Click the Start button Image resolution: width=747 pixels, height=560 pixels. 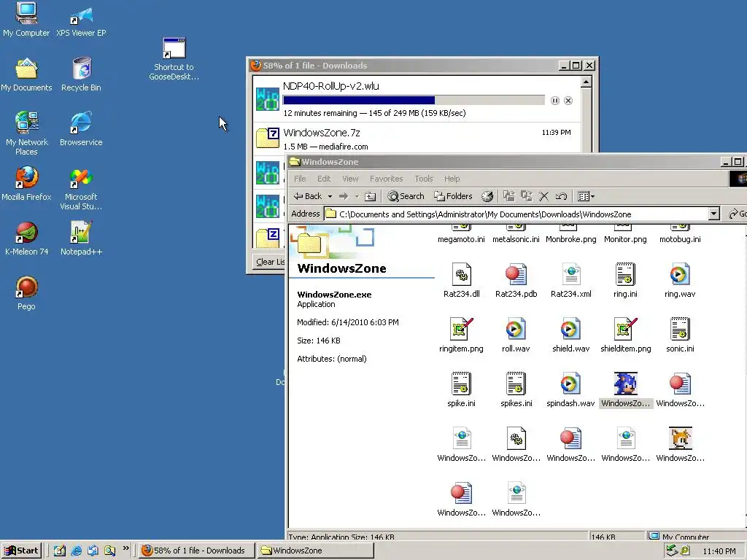point(21,551)
